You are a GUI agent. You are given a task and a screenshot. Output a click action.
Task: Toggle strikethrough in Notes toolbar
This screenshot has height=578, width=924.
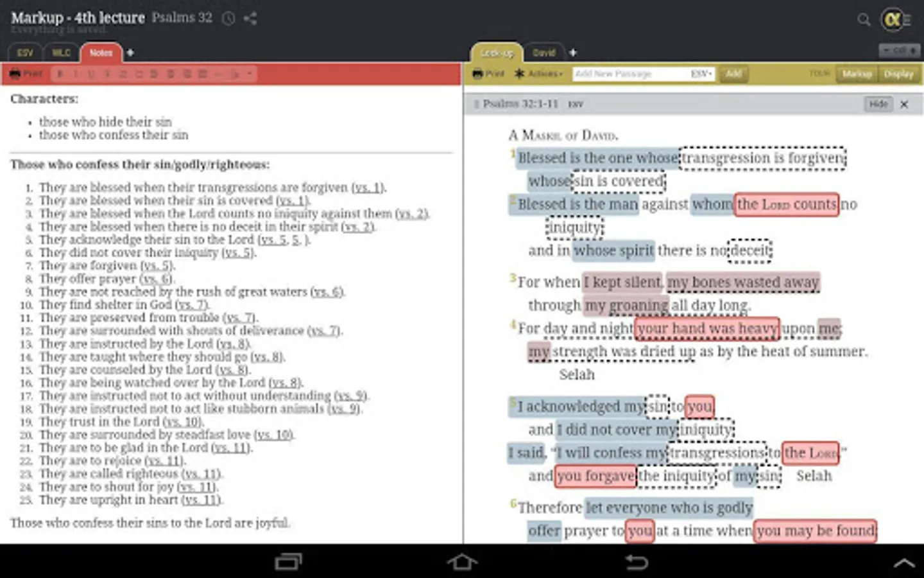pos(107,74)
